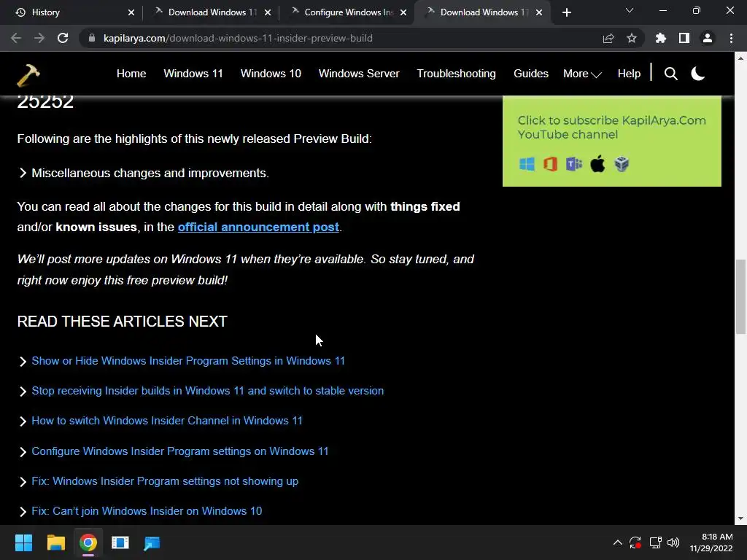Open the Help menu item
This screenshot has width=747, height=560.
(629, 74)
